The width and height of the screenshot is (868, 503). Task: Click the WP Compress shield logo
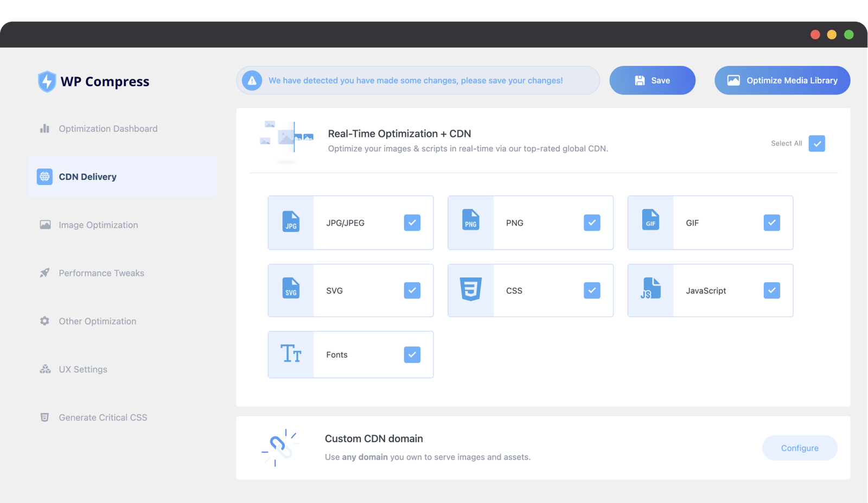[x=47, y=81]
